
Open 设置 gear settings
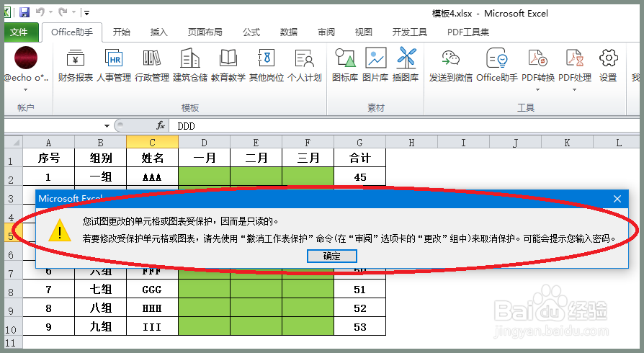point(608,65)
